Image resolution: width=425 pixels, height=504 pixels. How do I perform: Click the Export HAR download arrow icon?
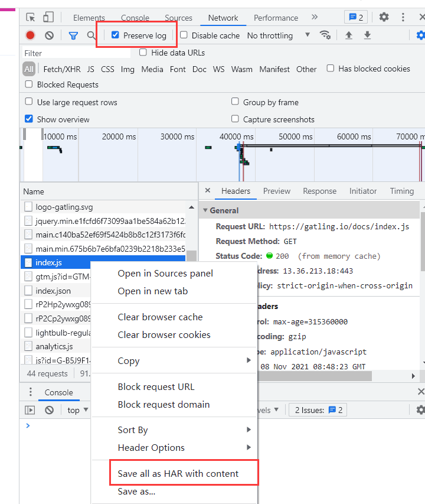367,35
